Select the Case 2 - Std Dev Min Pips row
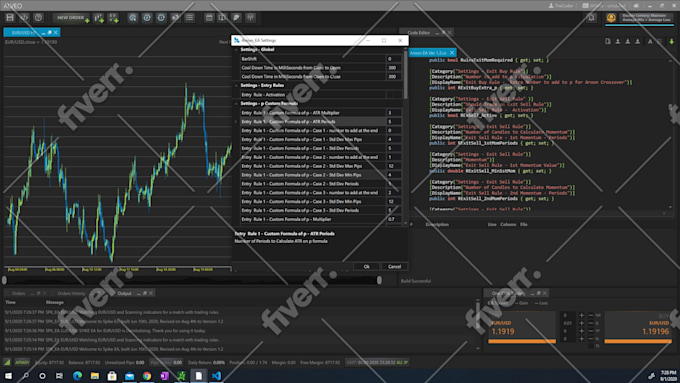Image resolution: width=680 pixels, height=383 pixels. [321, 175]
